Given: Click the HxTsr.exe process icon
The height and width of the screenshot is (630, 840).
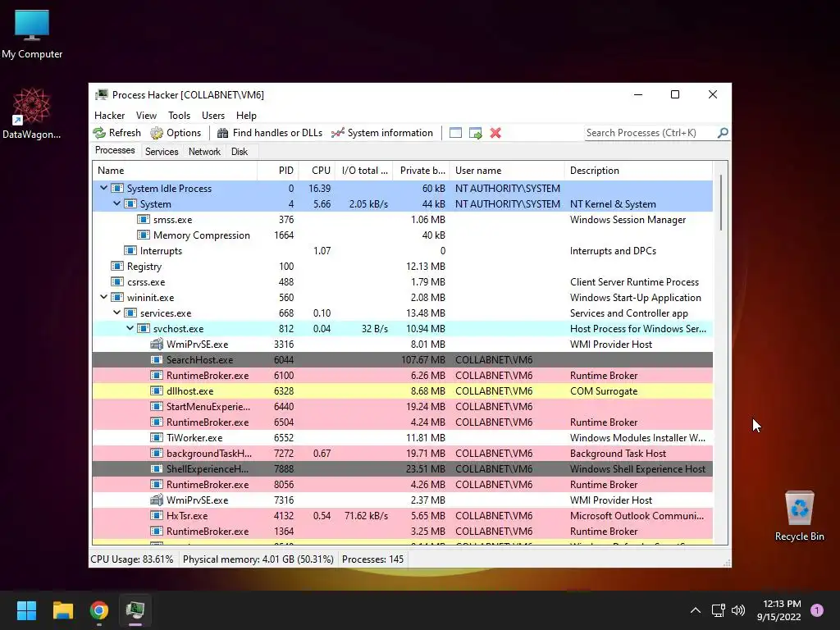Looking at the screenshot, I should coord(157,516).
